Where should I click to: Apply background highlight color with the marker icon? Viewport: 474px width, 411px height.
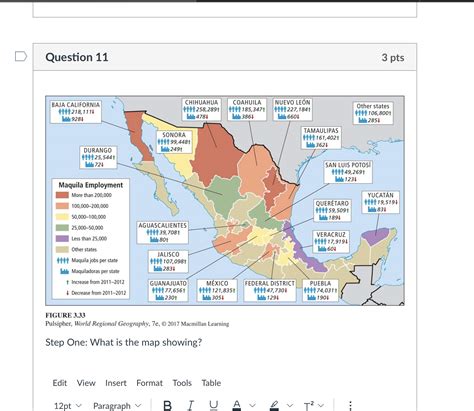click(x=274, y=406)
